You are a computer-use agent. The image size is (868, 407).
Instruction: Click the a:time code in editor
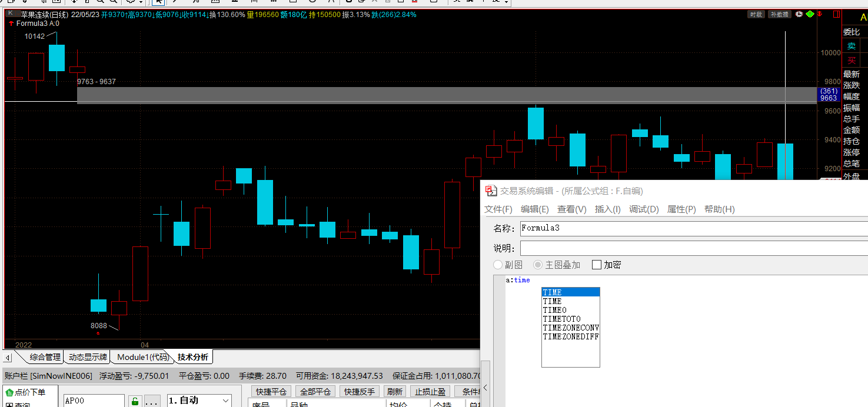click(x=518, y=280)
